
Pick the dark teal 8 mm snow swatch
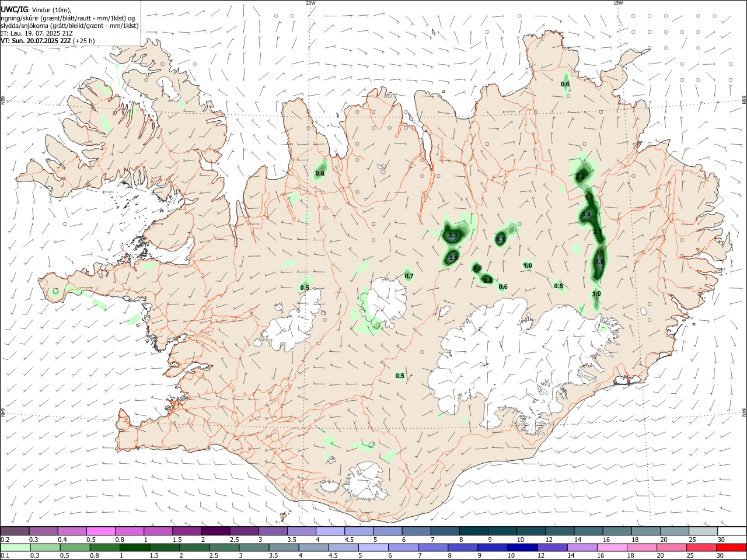tap(473, 531)
